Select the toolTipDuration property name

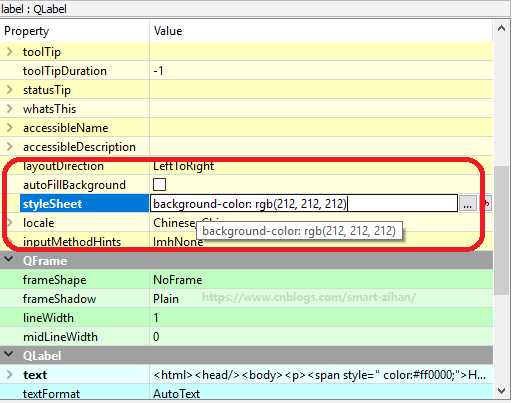point(65,71)
